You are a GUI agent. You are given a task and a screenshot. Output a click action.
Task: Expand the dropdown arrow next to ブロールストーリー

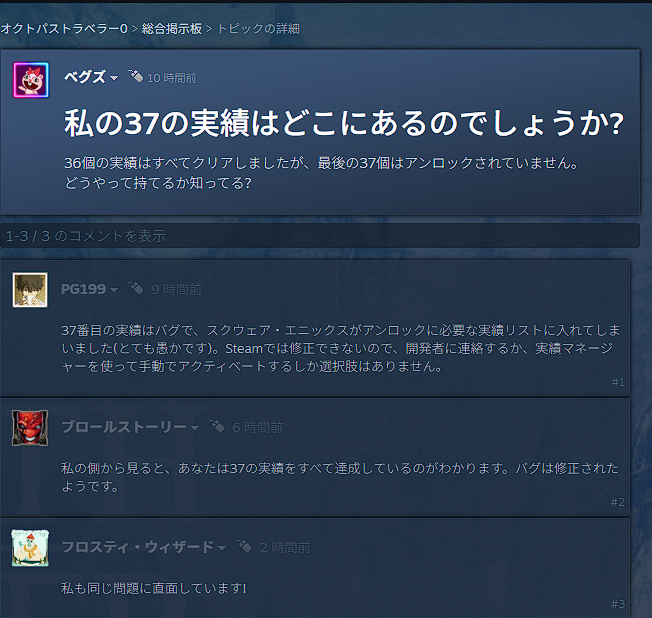coord(195,428)
